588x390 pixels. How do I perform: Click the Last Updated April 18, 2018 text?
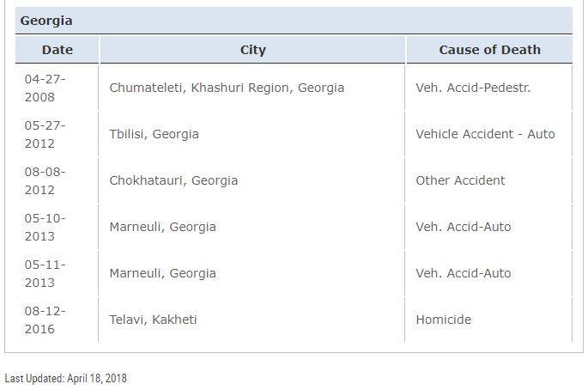coord(66,378)
